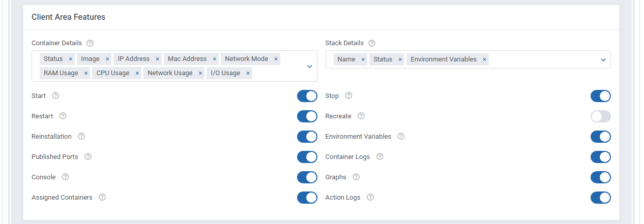
Task: Click help icon beside Container Logs
Action: (x=379, y=156)
